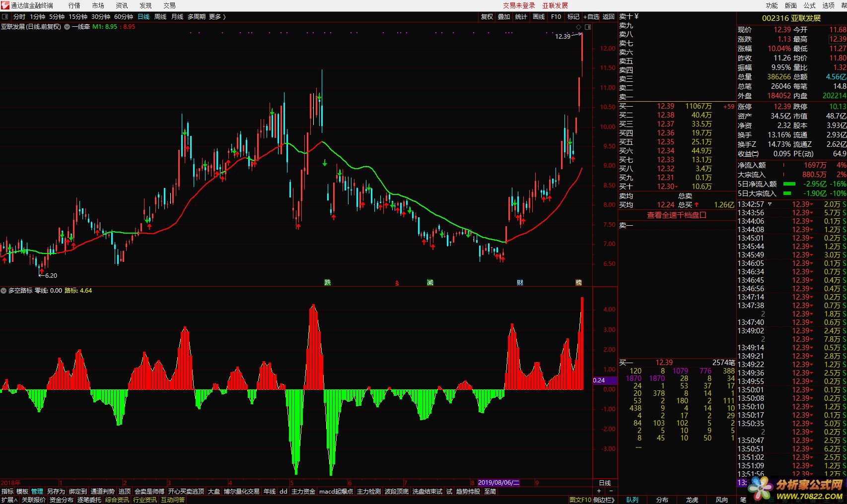Viewport: 847px width, 504px height.
Task: Click the 通达信金融终端 app logo icon
Action: pyautogui.click(x=5, y=5)
